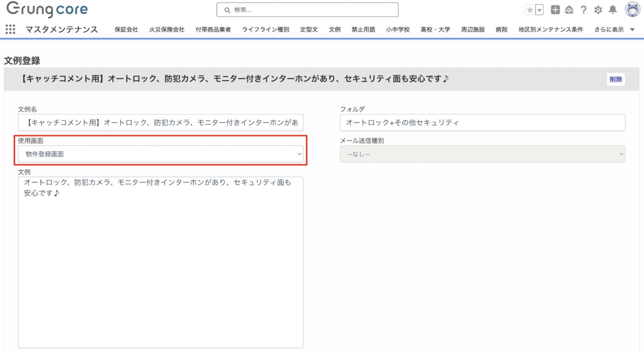The width and height of the screenshot is (644, 353).
Task: Expand the メール送信種別 dropdown
Action: point(482,154)
